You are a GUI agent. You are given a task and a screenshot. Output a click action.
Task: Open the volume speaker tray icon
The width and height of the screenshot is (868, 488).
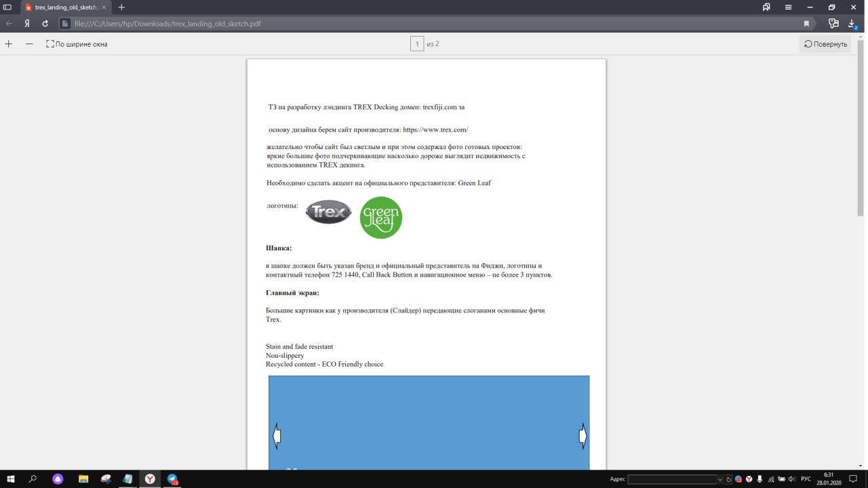[792, 479]
